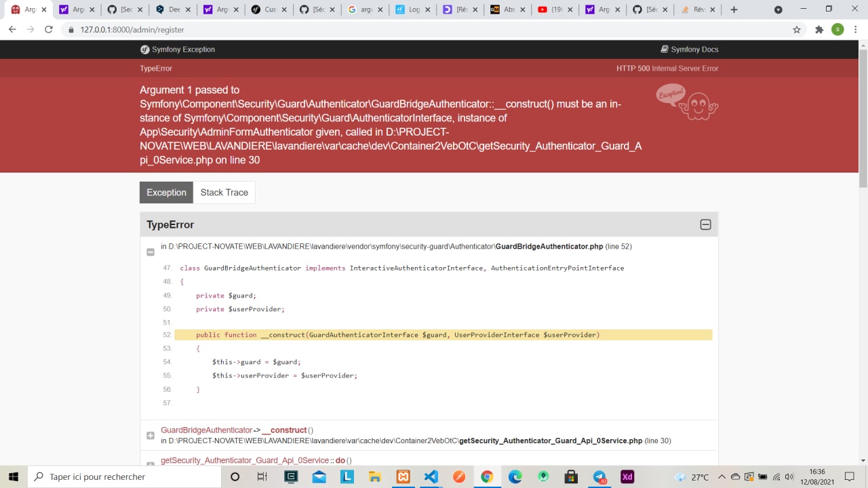Collapse the TypeError block with minus icon
Viewport: 868px width, 488px height.
pyautogui.click(x=705, y=224)
